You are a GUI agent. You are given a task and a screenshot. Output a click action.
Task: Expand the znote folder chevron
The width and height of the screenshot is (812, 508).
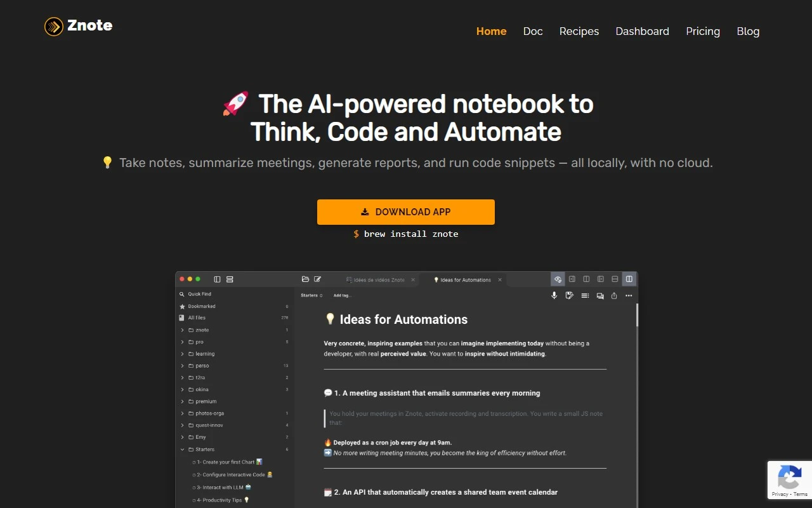(183, 330)
